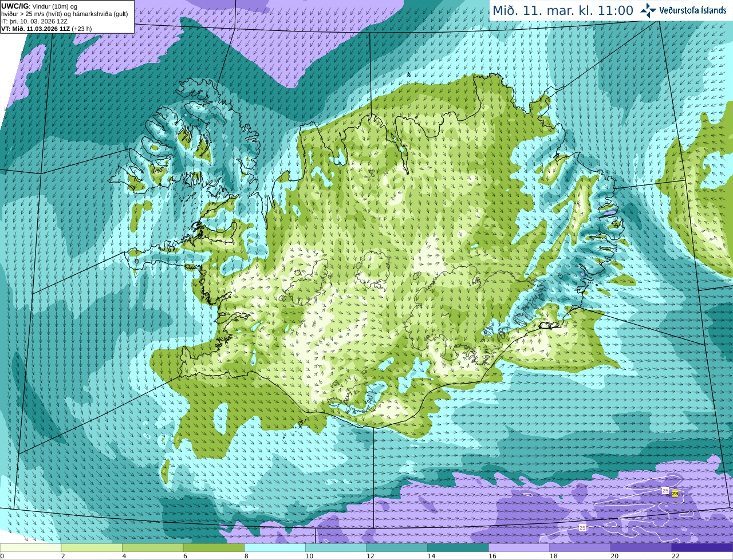Select the 4–6 m/s green legend swatch
This screenshot has height=560, width=733.
point(152,547)
